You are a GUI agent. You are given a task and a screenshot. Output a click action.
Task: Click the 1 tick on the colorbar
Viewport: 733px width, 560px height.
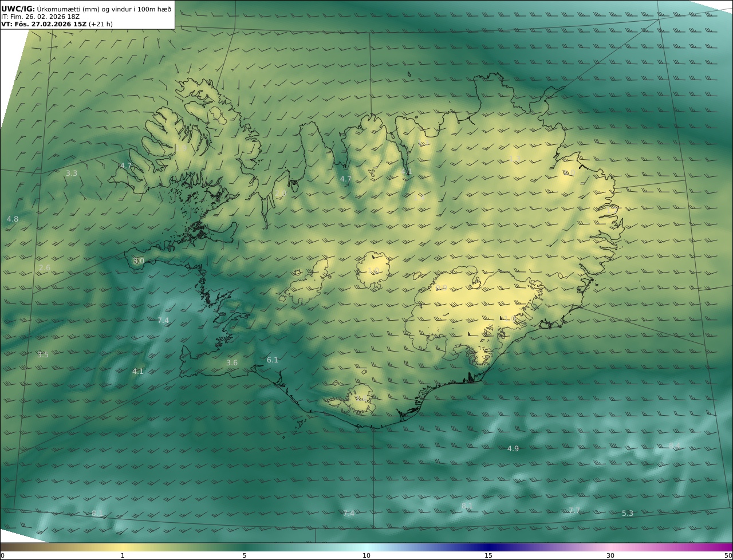click(x=123, y=555)
